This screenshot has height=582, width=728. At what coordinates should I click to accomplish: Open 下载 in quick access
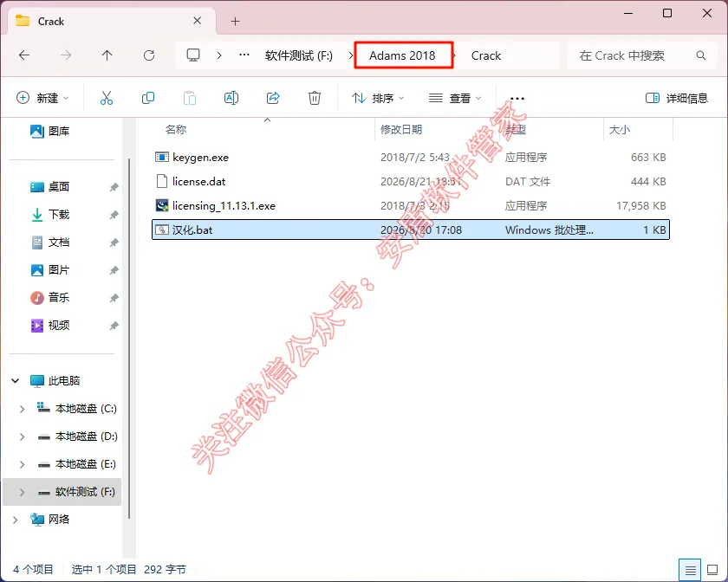pos(50,215)
